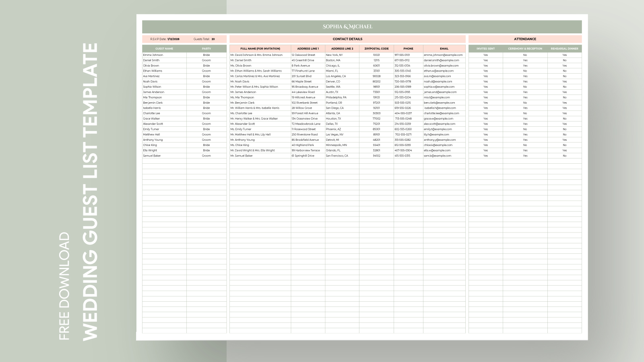The width and height of the screenshot is (644, 362).
Task: Click the Ceremony & Reception column header
Action: (x=525, y=49)
